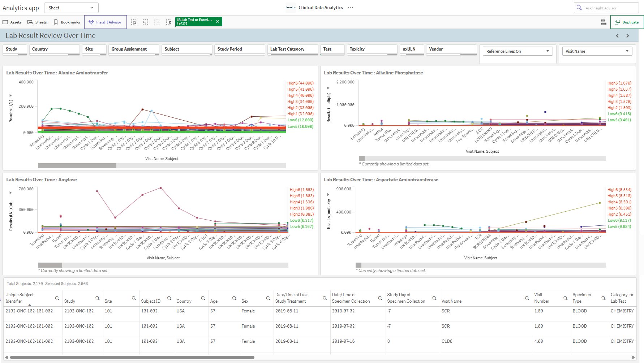The height and width of the screenshot is (363, 644).
Task: Open the Reference Lines On dropdown
Action: click(518, 51)
